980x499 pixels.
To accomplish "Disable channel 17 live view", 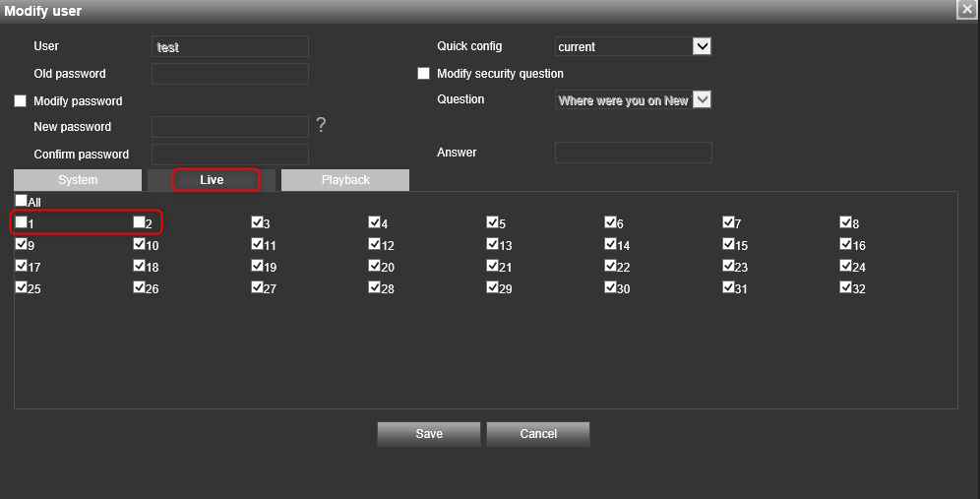I will pyautogui.click(x=21, y=266).
